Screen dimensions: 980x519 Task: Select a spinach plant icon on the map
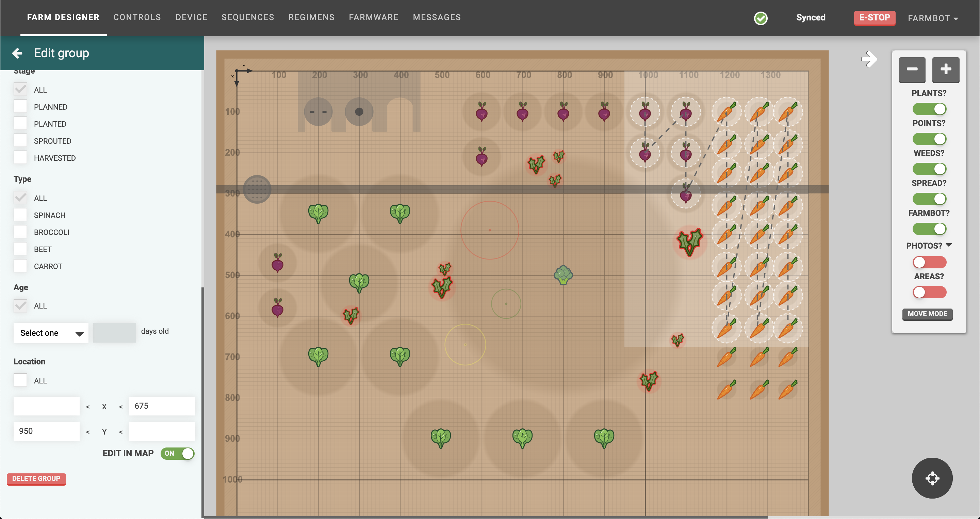pos(319,214)
